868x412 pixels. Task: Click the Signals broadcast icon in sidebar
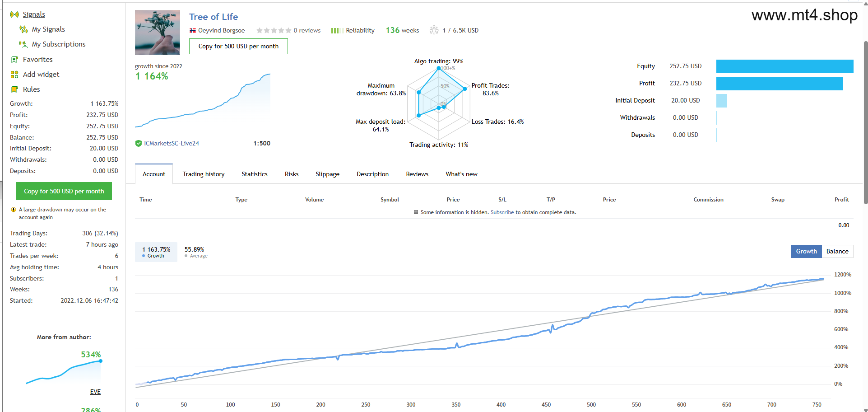click(14, 14)
